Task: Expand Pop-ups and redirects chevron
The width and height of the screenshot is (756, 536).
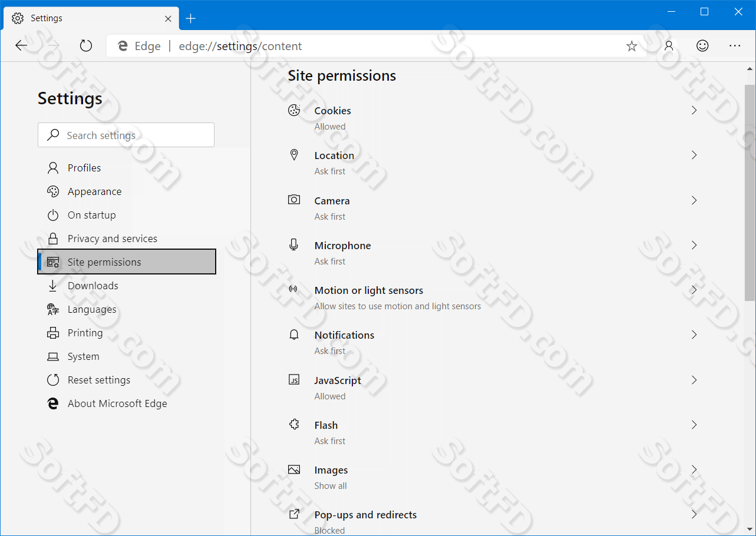Action: click(x=694, y=514)
